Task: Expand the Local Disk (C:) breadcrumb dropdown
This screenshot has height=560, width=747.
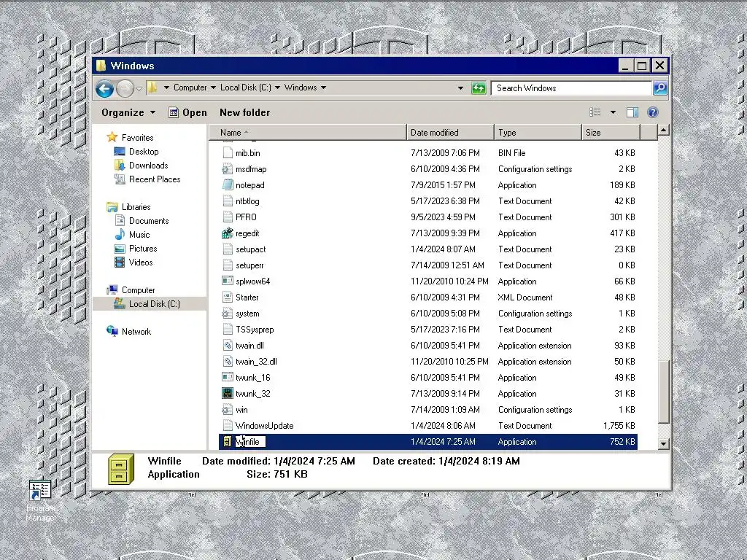Action: pos(277,87)
